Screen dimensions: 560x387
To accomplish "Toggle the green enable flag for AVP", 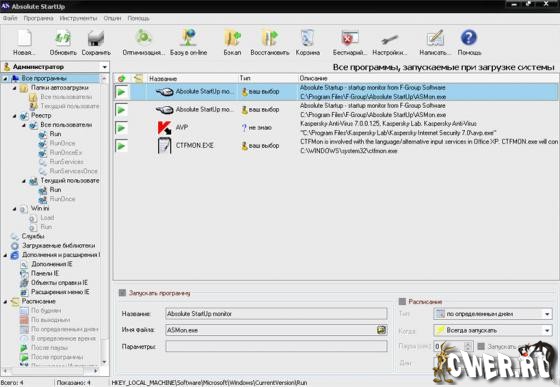I will pyautogui.click(x=121, y=128).
